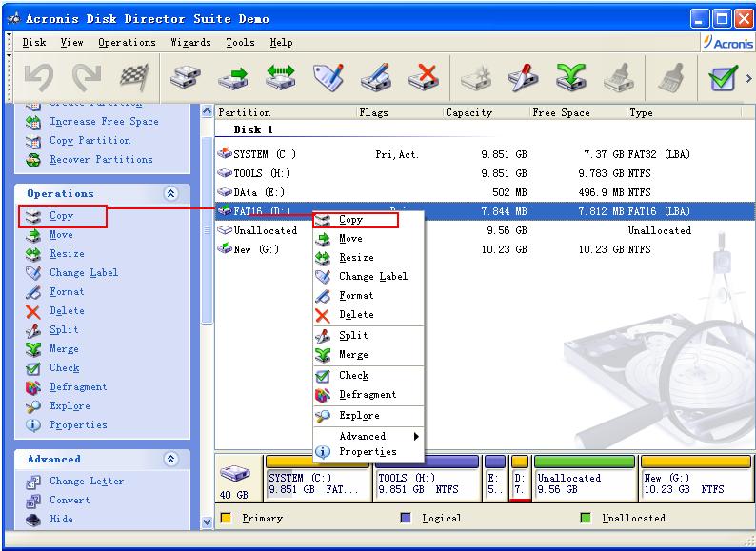
Task: Choose Merge from the context menu
Action: pos(368,355)
